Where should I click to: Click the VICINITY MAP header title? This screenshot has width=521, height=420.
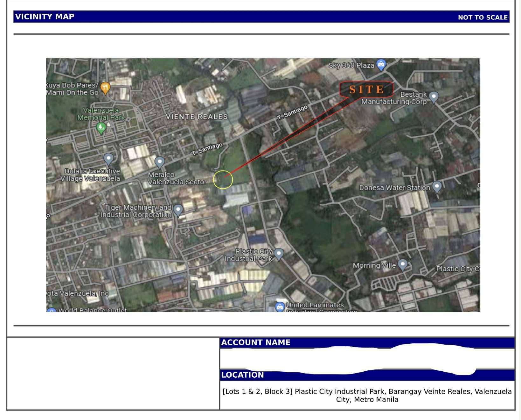point(45,17)
